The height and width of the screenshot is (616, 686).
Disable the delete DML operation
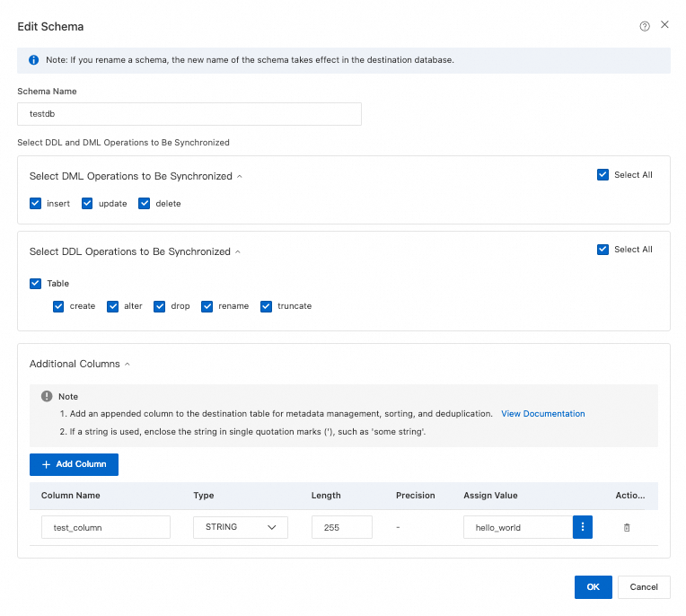point(145,204)
